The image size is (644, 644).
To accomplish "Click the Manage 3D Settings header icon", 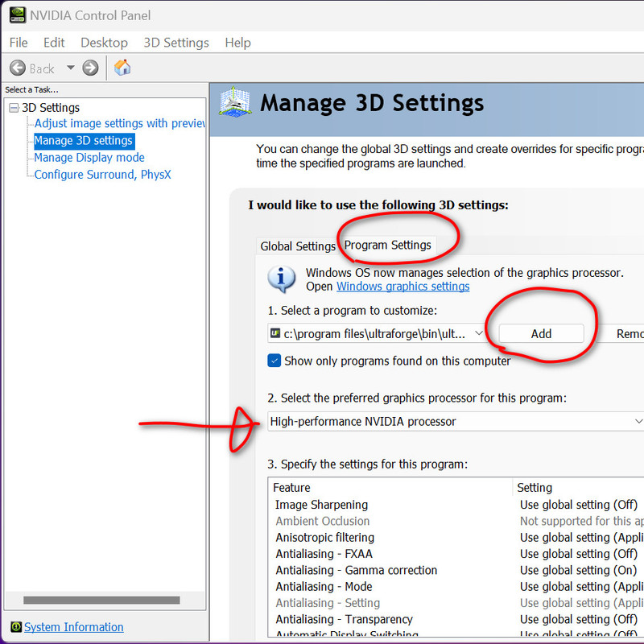I will (234, 101).
